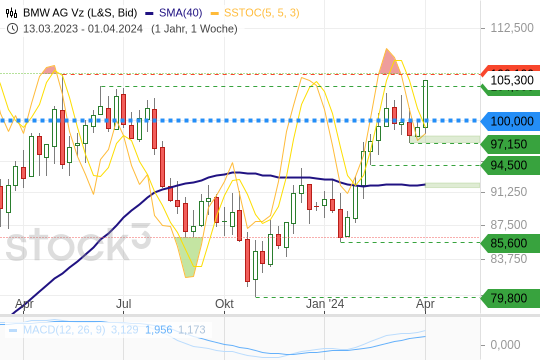
Task: Click the green 79,800 price label
Action: [510, 298]
